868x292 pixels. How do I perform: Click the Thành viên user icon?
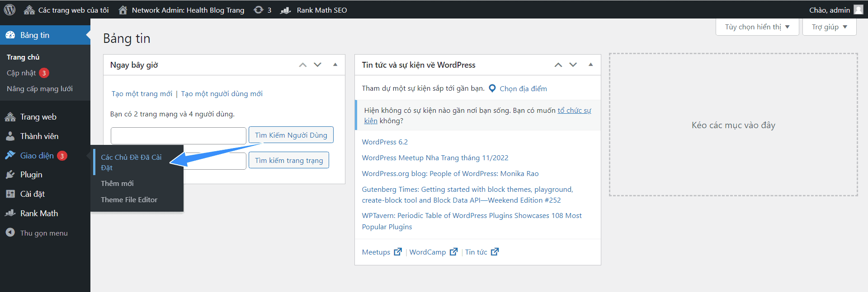coord(10,136)
